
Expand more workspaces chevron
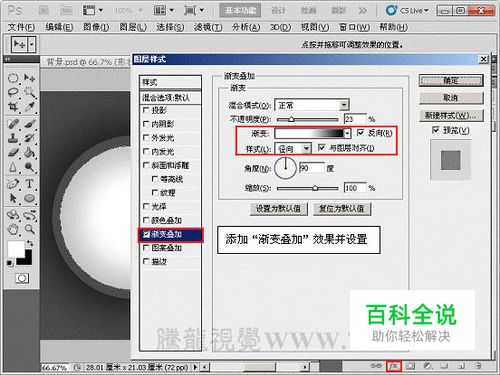tap(362, 11)
